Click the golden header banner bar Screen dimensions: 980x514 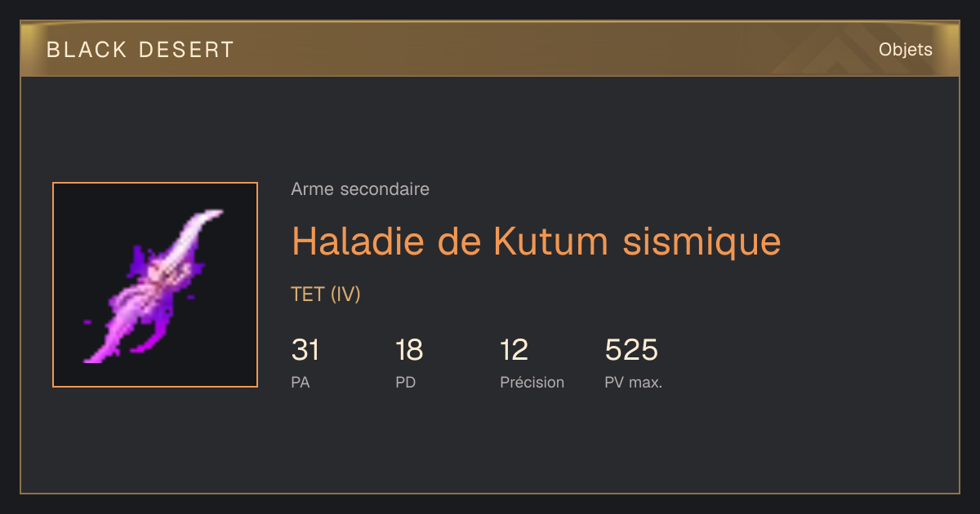tap(490, 49)
